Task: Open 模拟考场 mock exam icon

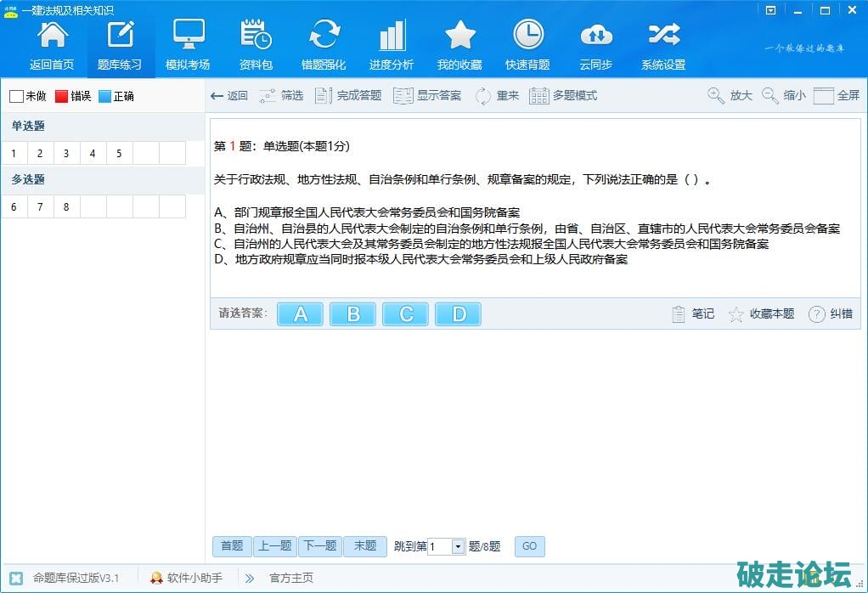Action: pos(188,37)
